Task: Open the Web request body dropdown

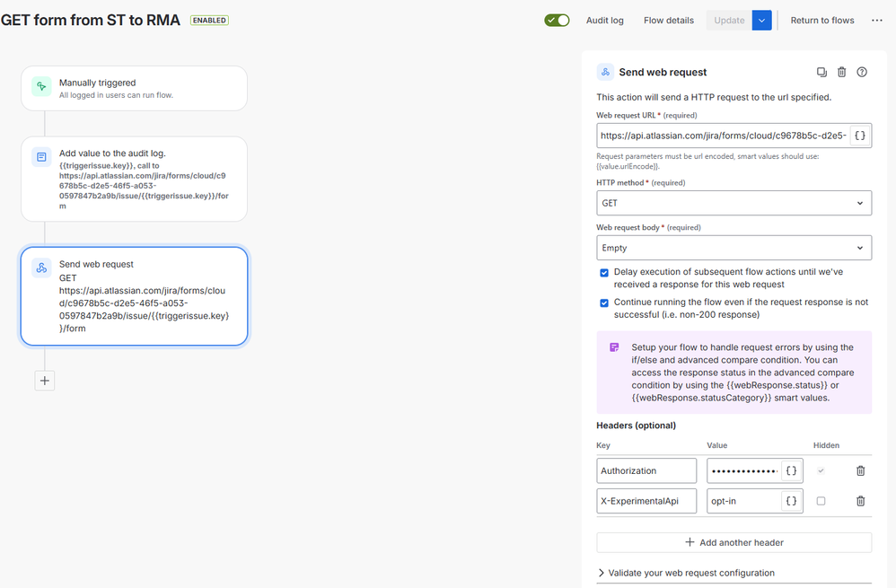Action: (x=733, y=248)
